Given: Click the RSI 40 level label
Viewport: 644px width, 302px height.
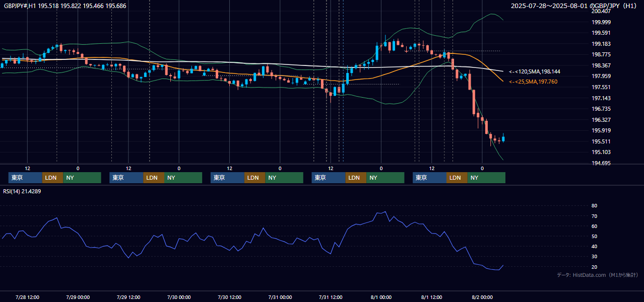Looking at the screenshot, I should [x=595, y=246].
